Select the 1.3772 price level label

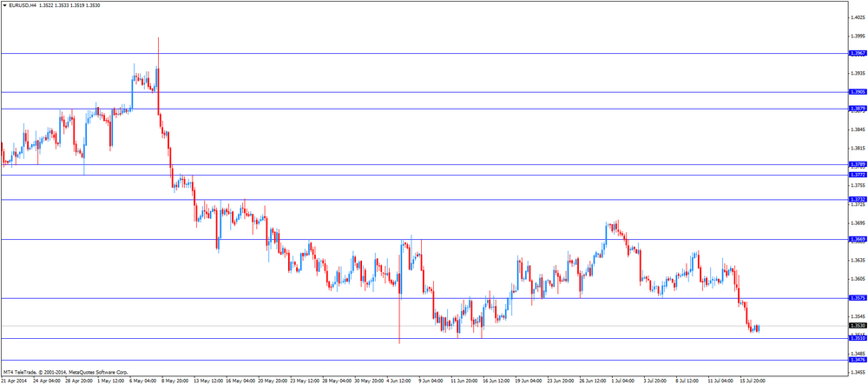coord(857,175)
